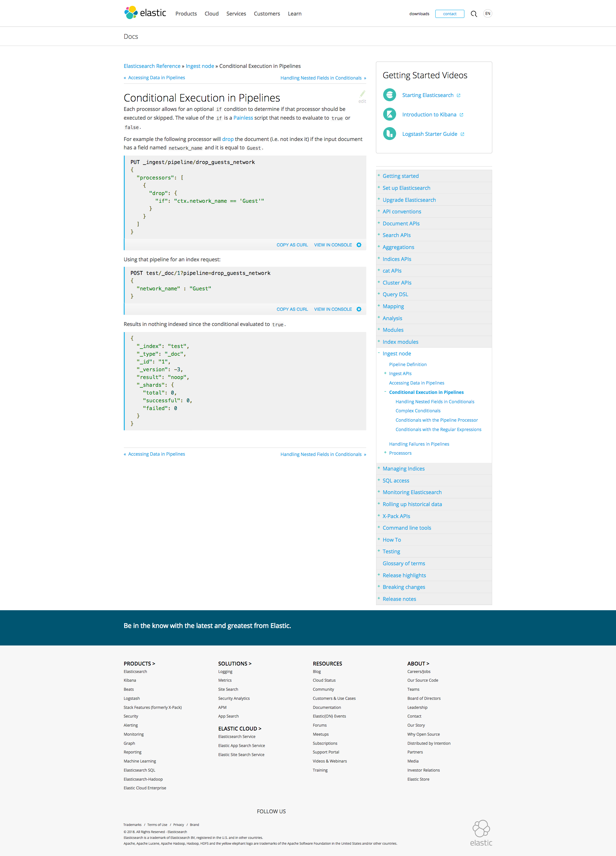Image resolution: width=616 pixels, height=856 pixels.
Task: Copy PUT pipeline snippet as cURL
Action: [x=292, y=245]
